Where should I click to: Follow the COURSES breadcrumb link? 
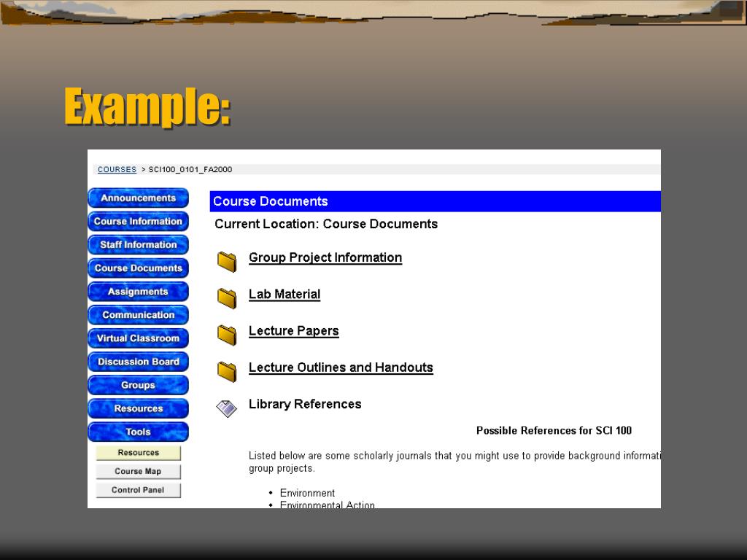pos(117,169)
